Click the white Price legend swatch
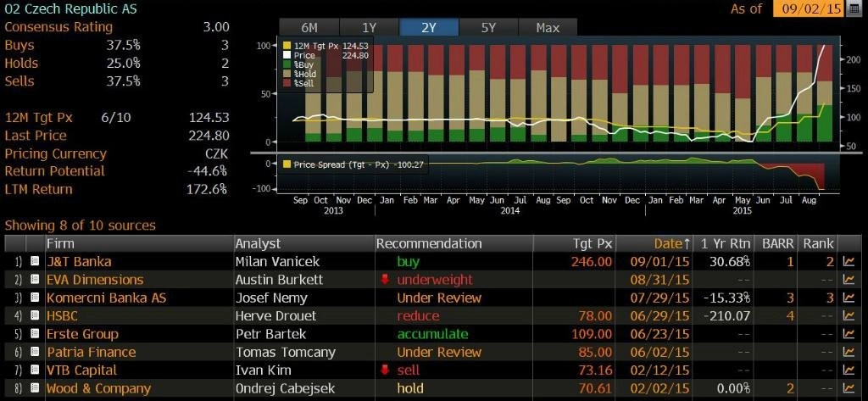Viewport: 868px width, 401px height. point(287,55)
